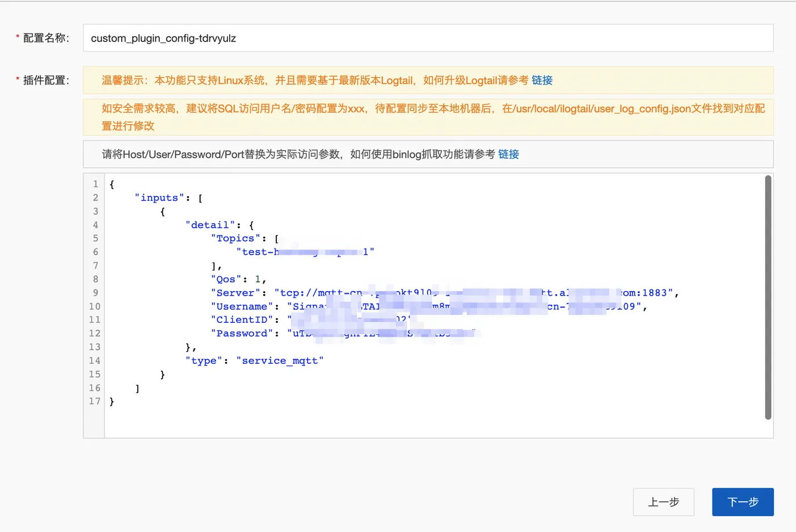Click the "service_mqtt" type value

(x=280, y=361)
